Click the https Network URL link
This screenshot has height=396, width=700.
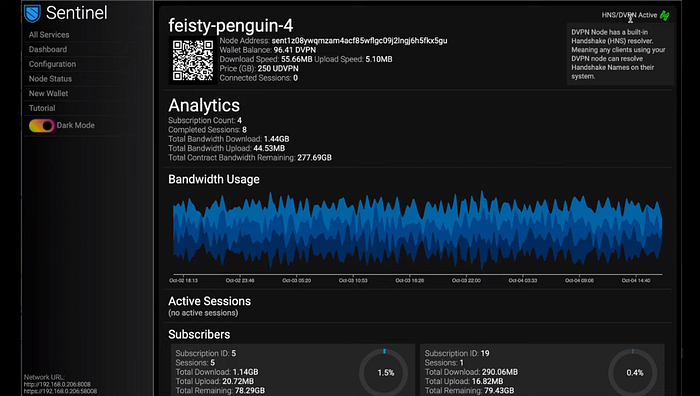tap(60, 391)
